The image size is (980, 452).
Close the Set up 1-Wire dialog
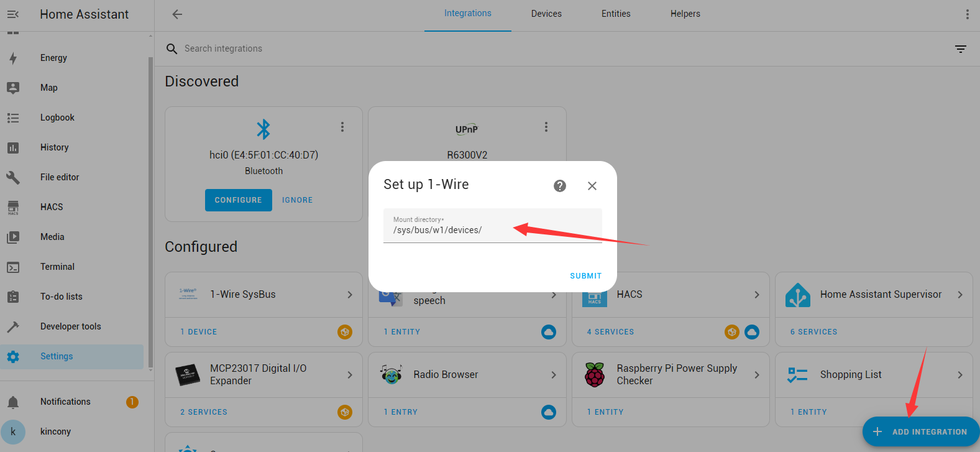click(x=592, y=186)
